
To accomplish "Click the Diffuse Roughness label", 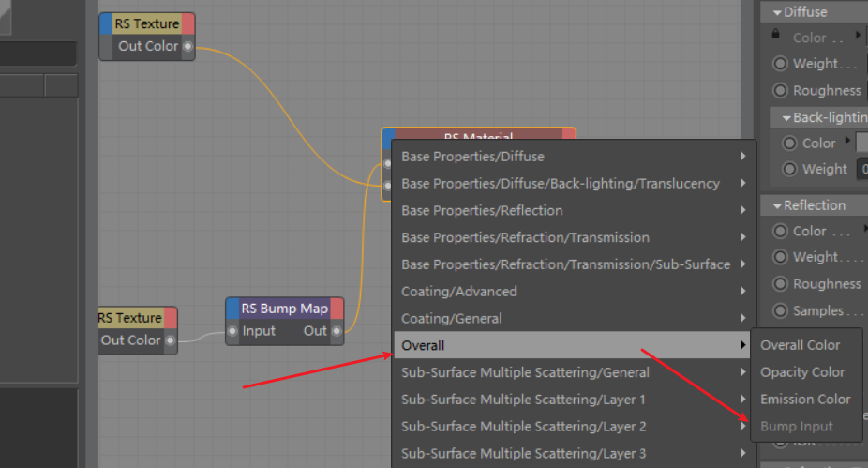I will (827, 90).
